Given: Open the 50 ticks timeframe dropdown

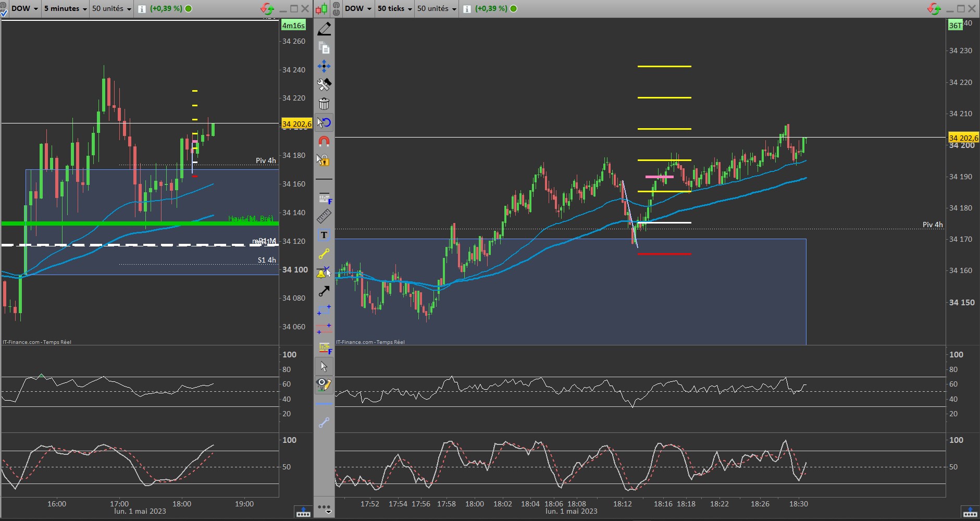Looking at the screenshot, I should pyautogui.click(x=394, y=8).
